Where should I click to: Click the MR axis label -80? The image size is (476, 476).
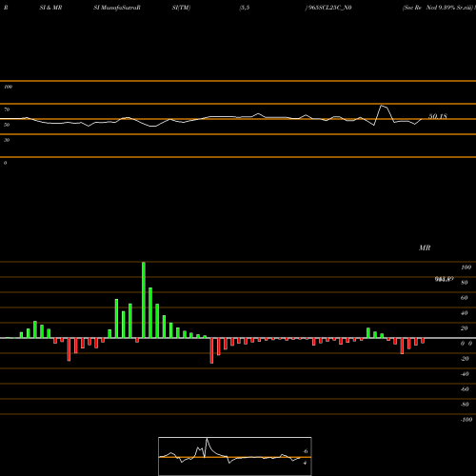click(x=465, y=405)
